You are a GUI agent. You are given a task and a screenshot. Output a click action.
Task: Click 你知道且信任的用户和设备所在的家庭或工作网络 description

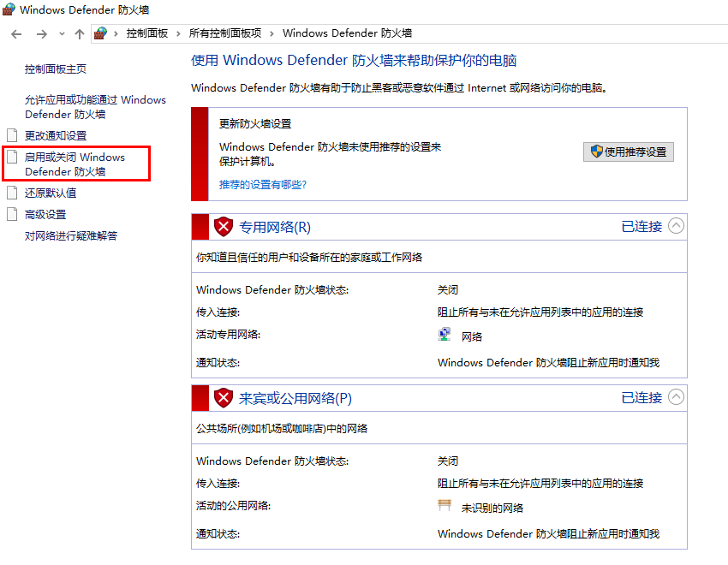click(x=309, y=258)
